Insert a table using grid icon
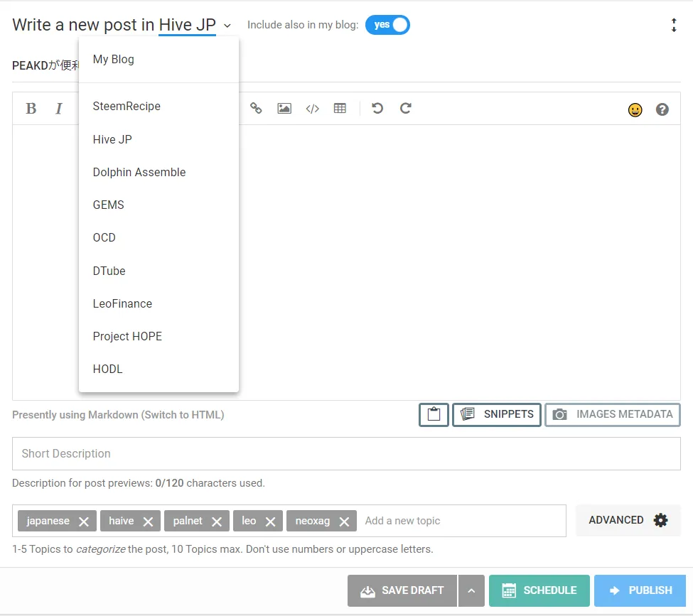The width and height of the screenshot is (693, 616). pyautogui.click(x=340, y=108)
